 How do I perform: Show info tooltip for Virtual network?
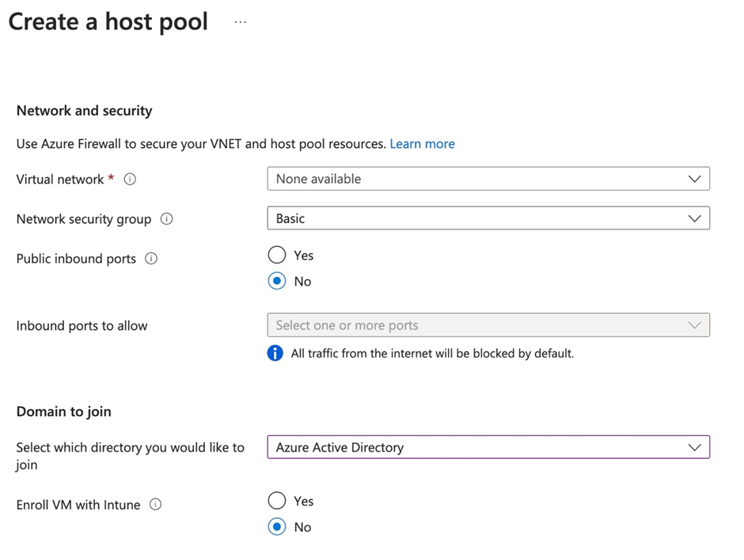pos(130,180)
